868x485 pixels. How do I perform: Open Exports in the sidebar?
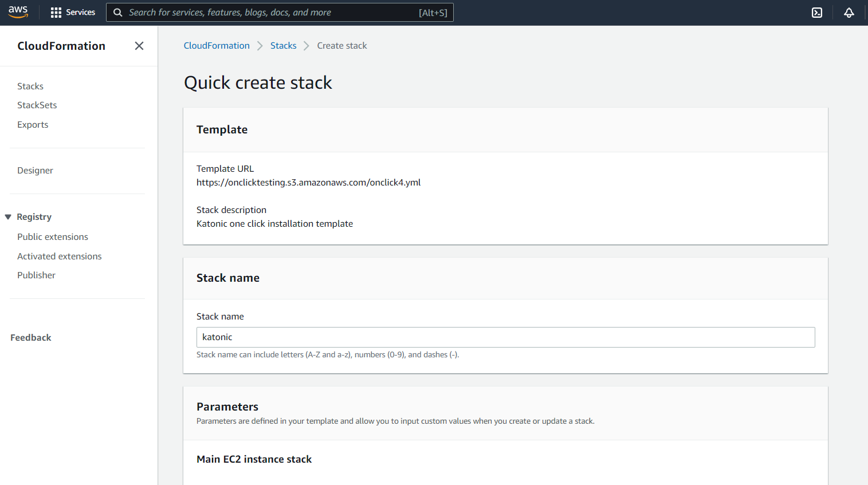(33, 125)
